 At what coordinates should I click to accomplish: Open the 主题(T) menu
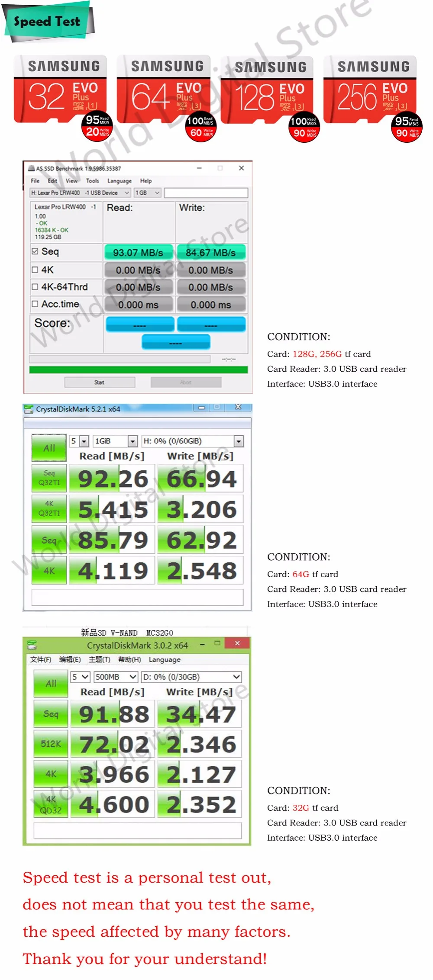[x=100, y=659]
